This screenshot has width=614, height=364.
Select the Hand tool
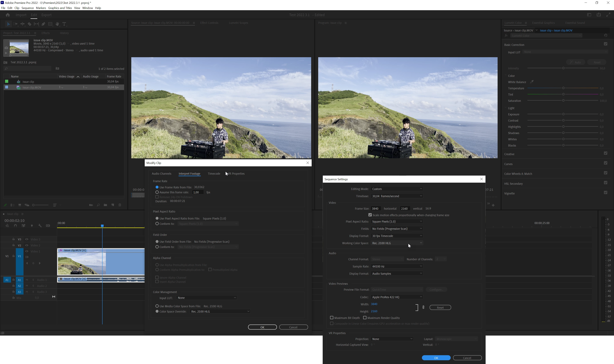pos(57,24)
